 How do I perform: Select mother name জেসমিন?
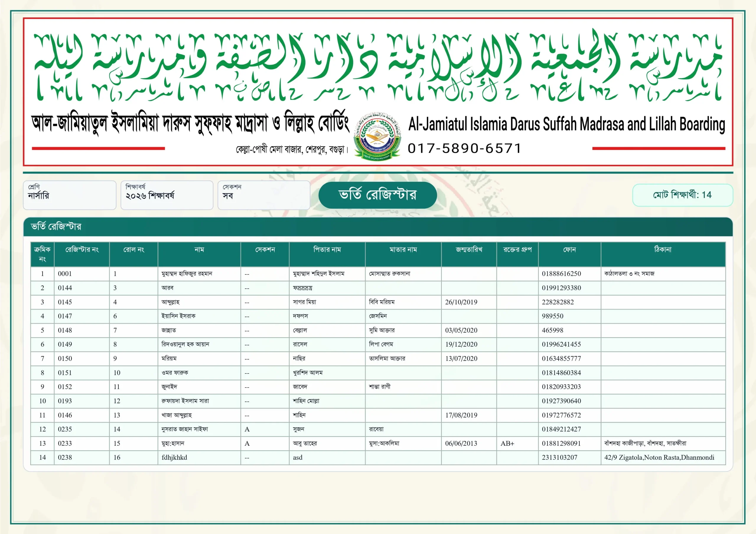coord(378,316)
